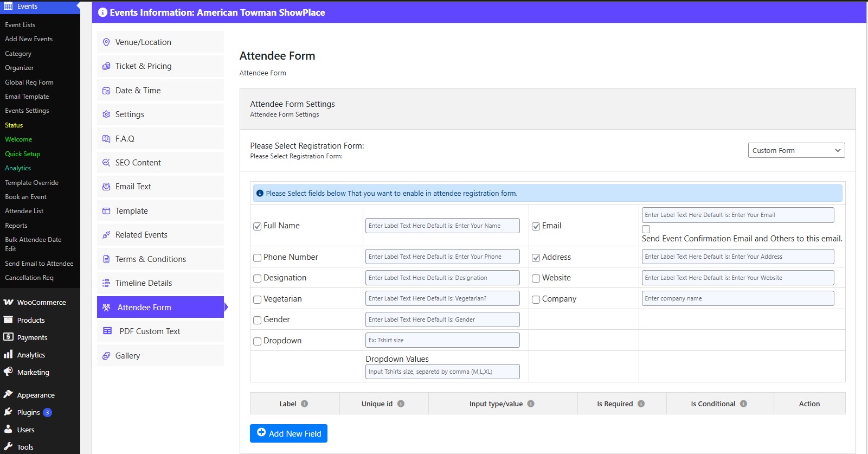Click the info icon next to Unique id
The height and width of the screenshot is (454, 868).
pyautogui.click(x=401, y=404)
